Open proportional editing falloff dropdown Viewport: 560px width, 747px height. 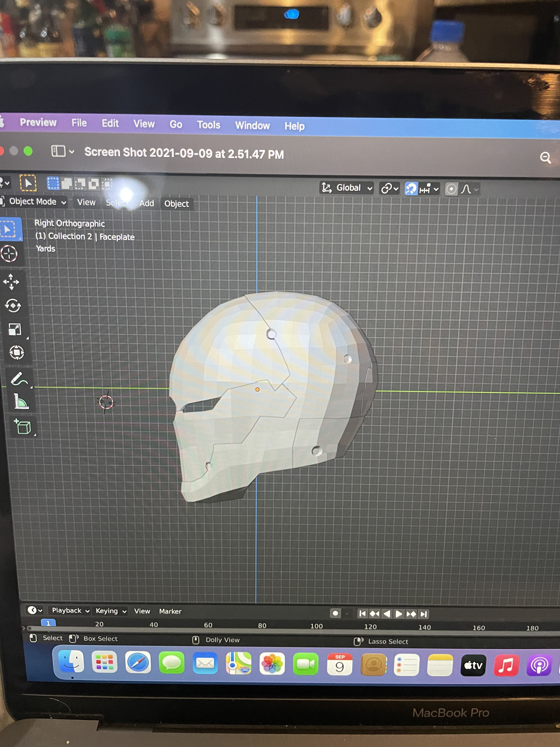(x=469, y=190)
